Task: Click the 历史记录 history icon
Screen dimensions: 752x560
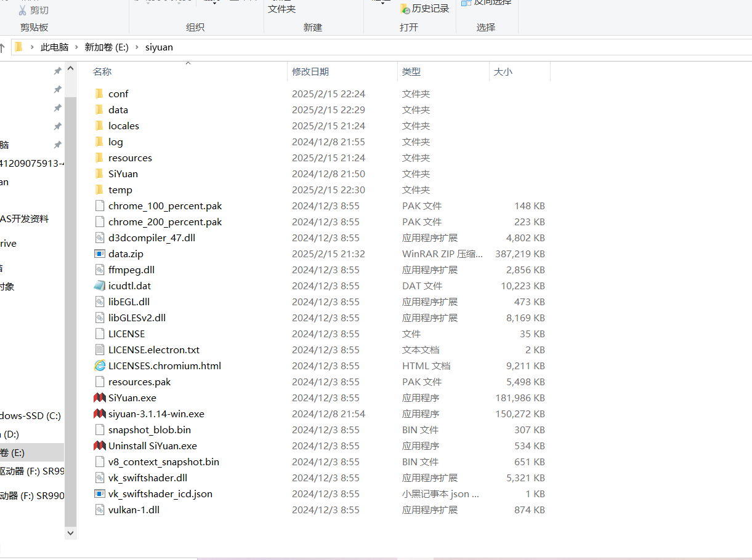Action: (405, 9)
